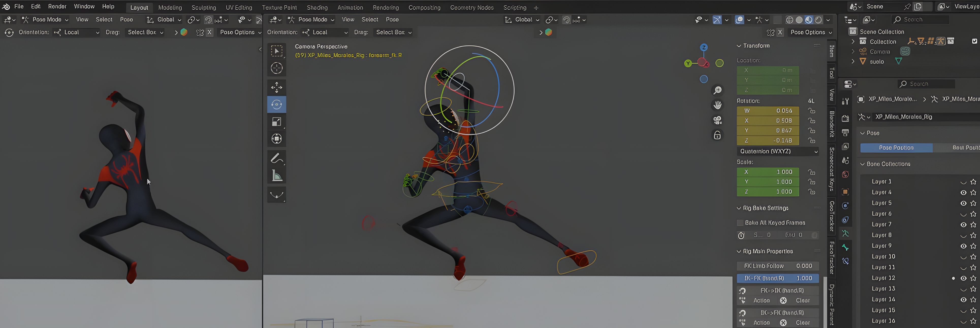Select the 3D Cursor tool

tap(277, 68)
